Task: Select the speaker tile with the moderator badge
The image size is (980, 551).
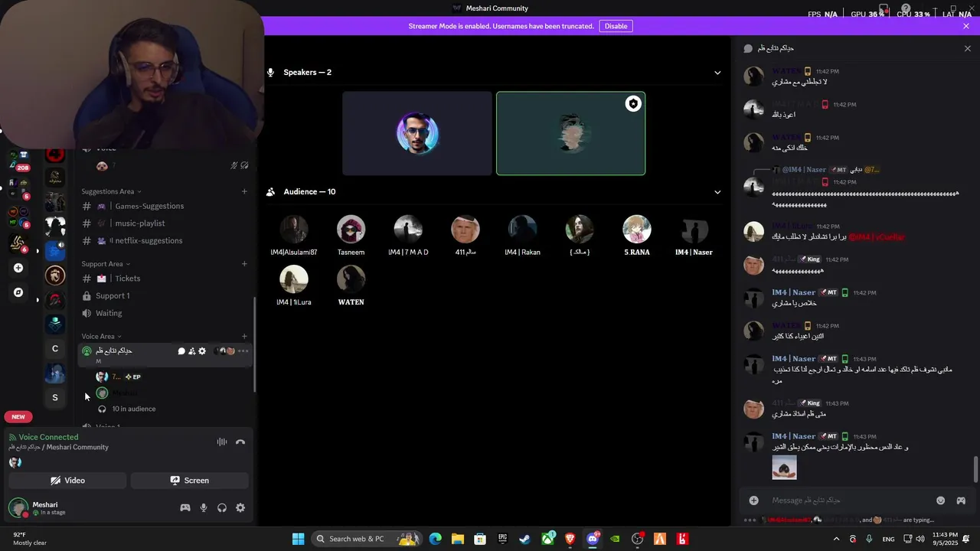Action: [570, 133]
